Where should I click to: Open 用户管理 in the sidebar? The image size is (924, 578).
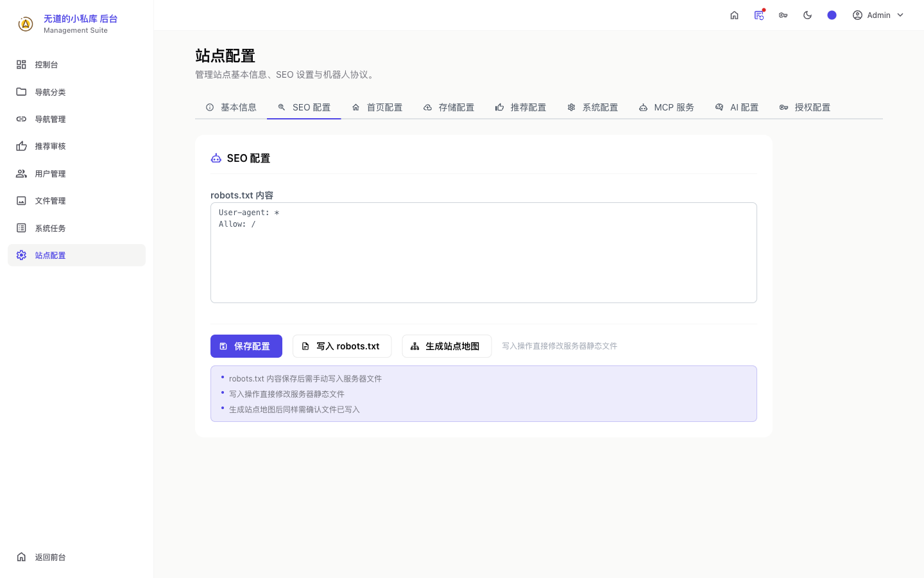coord(76,173)
